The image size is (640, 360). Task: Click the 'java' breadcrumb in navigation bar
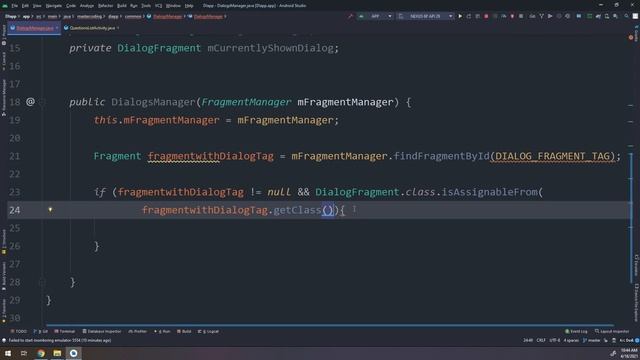pyautogui.click(x=67, y=17)
